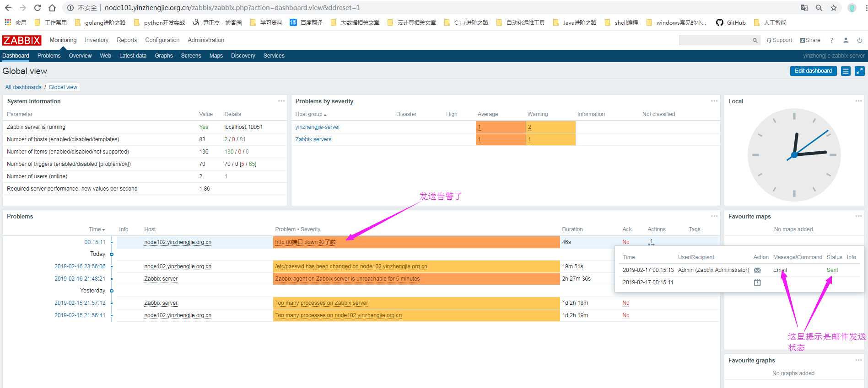Image resolution: width=868 pixels, height=388 pixels.
Task: Open browser zoom magnifier icon
Action: 819,8
